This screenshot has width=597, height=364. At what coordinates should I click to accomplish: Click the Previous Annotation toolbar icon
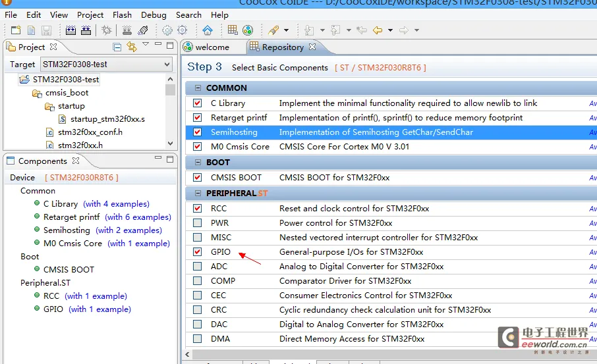coord(335,30)
